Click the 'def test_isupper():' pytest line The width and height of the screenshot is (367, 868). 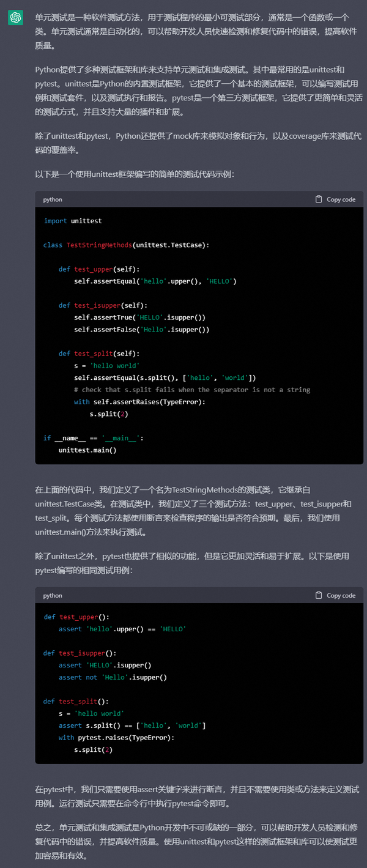pos(80,653)
